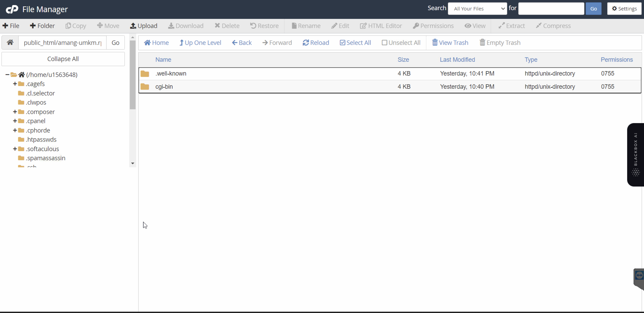Sort by Permissions column header
Image resolution: width=644 pixels, height=313 pixels.
point(617,60)
